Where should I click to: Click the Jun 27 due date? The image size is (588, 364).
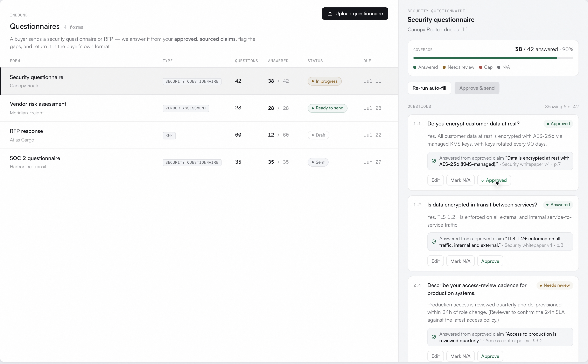coord(372,162)
